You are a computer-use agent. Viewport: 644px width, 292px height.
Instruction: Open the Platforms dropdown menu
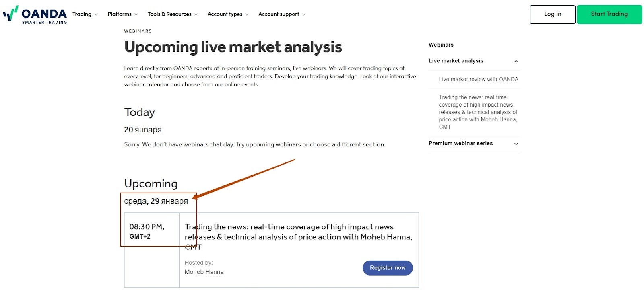point(123,14)
